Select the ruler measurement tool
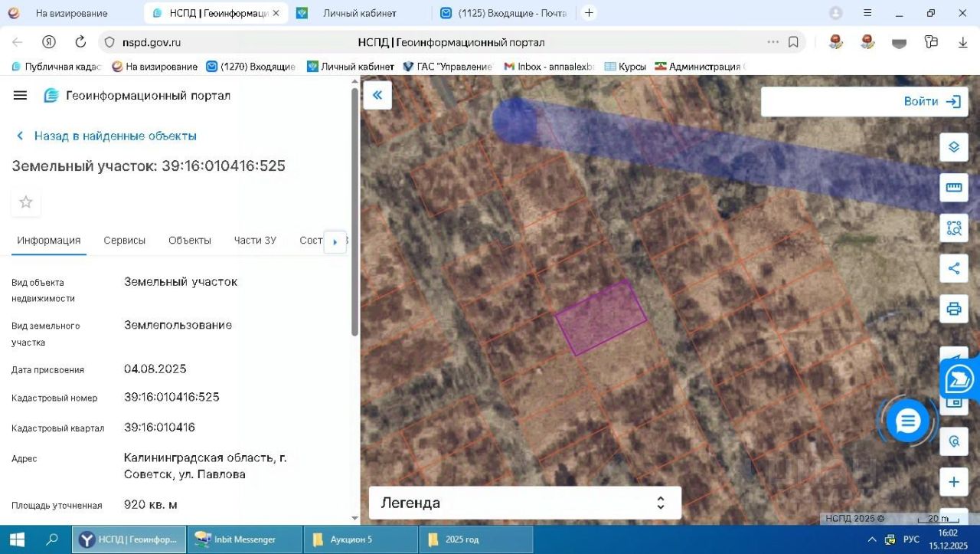This screenshot has height=554, width=980. (954, 187)
